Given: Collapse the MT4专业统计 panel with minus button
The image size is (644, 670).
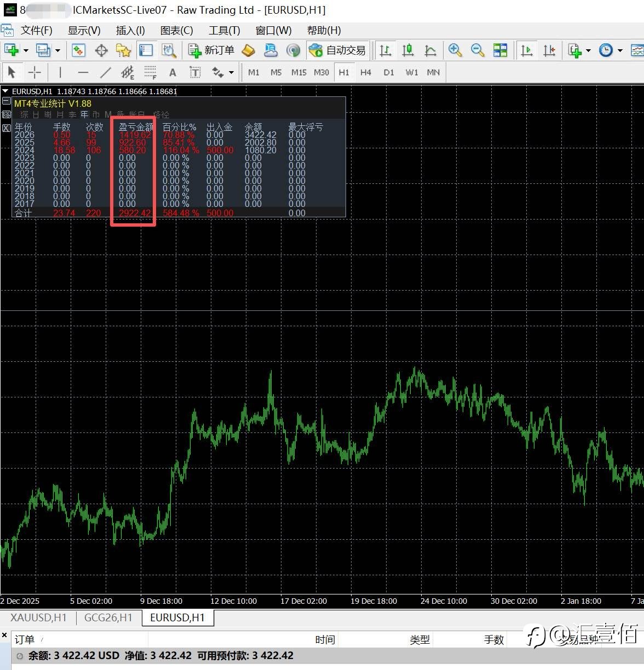Looking at the screenshot, I should pos(6,101).
